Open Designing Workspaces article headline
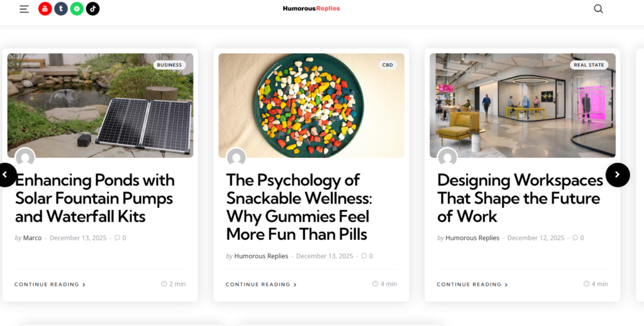This screenshot has height=326, width=644. (x=520, y=198)
